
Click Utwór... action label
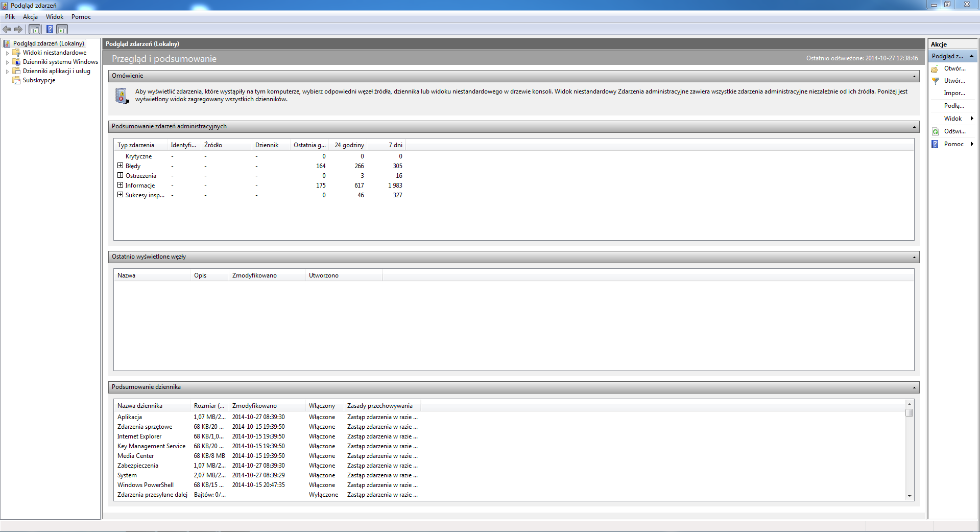point(954,81)
